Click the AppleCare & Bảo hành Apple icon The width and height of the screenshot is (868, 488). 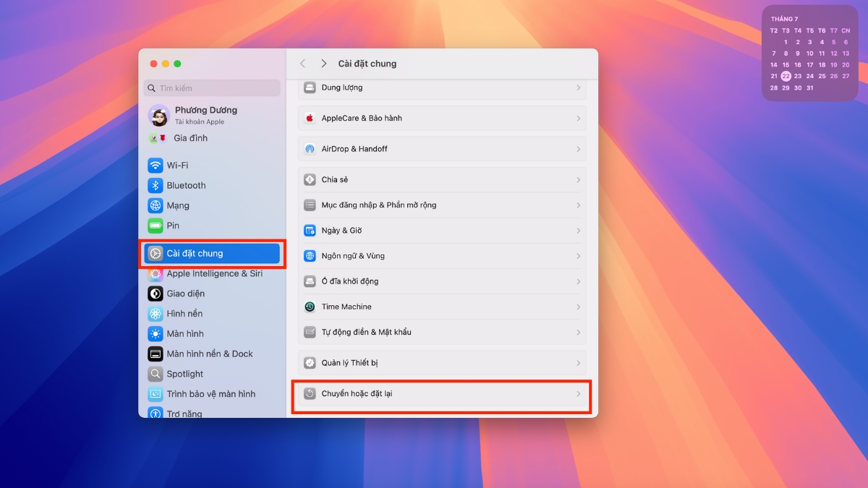[310, 118]
